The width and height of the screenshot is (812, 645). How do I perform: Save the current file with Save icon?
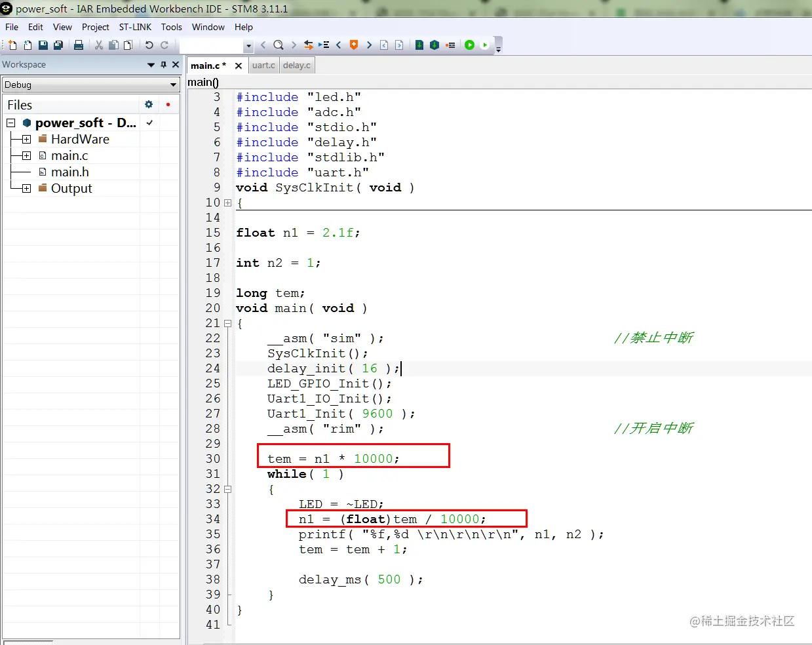43,45
